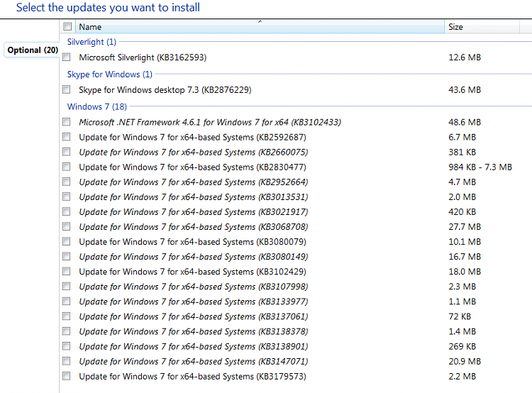532x393 pixels.
Task: Enable the checkbox for update KB3013531
Action: (x=67, y=196)
